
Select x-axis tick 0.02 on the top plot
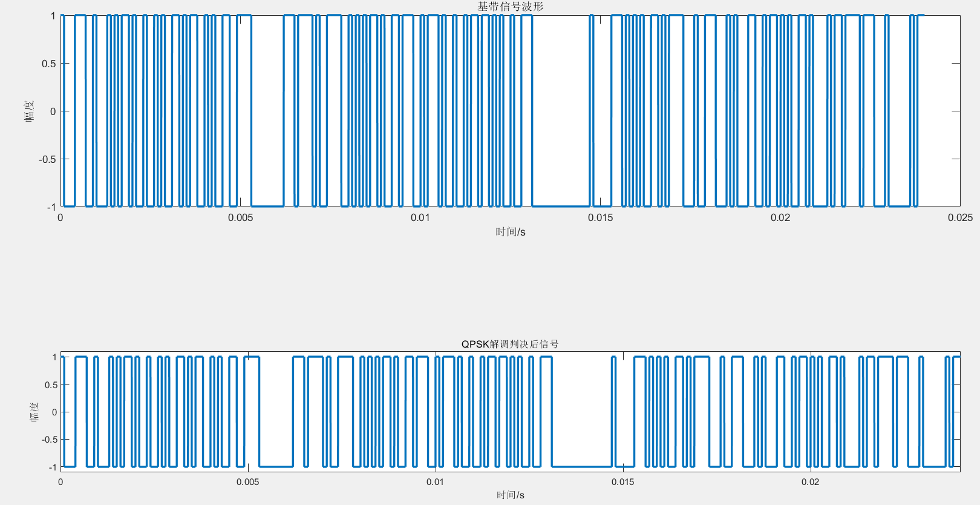pyautogui.click(x=780, y=217)
